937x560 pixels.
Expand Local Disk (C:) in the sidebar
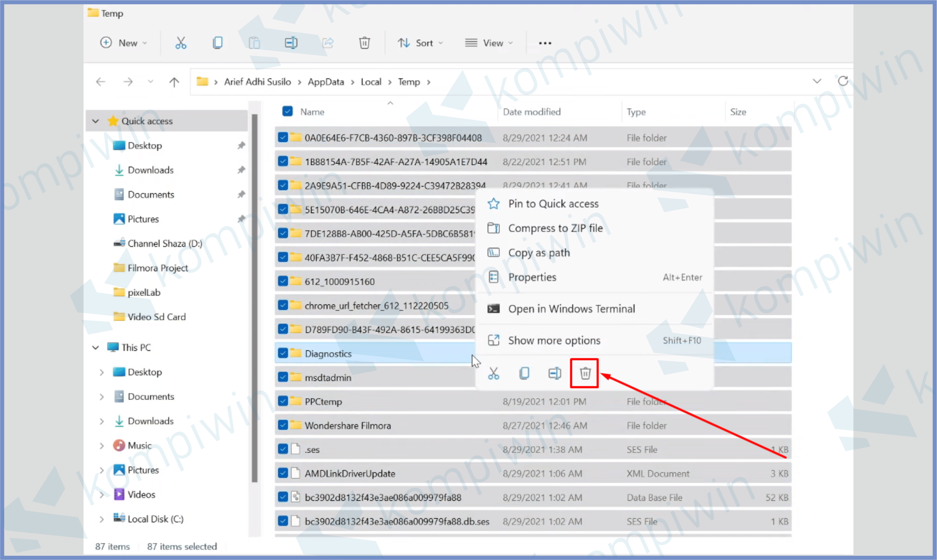[x=102, y=519]
